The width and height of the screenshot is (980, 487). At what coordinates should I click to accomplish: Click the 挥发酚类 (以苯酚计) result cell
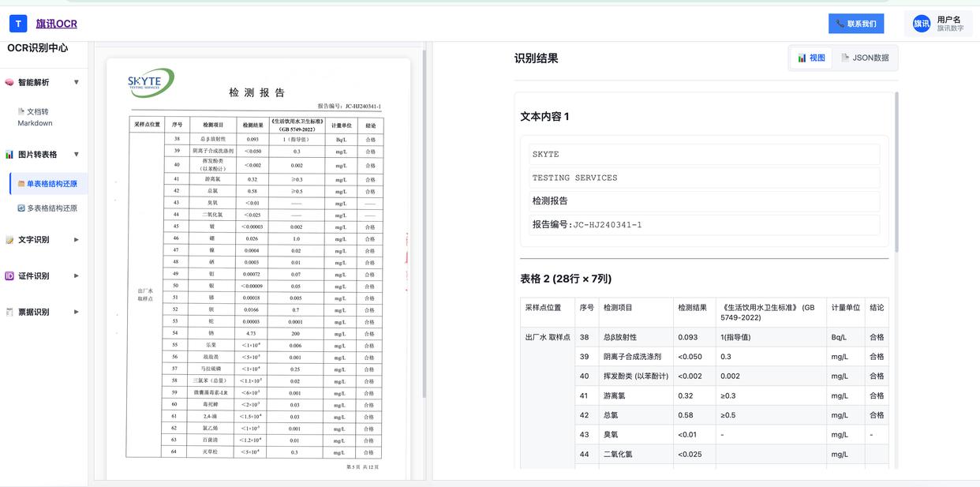636,376
